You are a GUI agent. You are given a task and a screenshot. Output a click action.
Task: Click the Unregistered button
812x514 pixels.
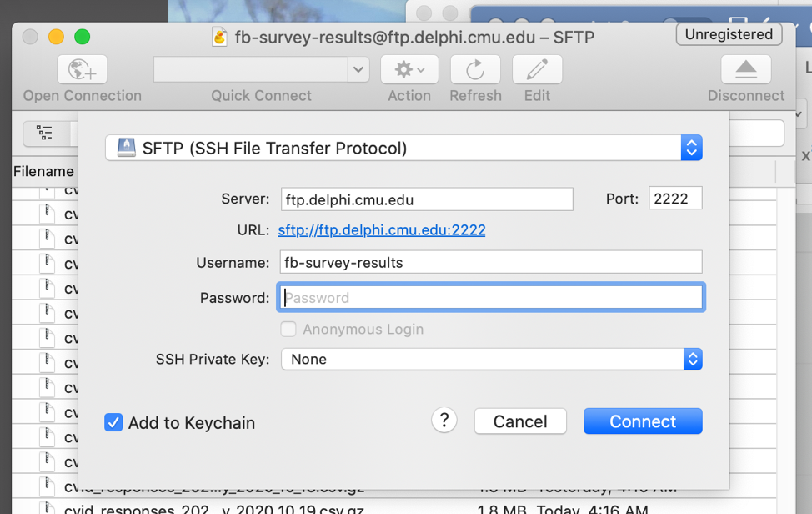729,34
